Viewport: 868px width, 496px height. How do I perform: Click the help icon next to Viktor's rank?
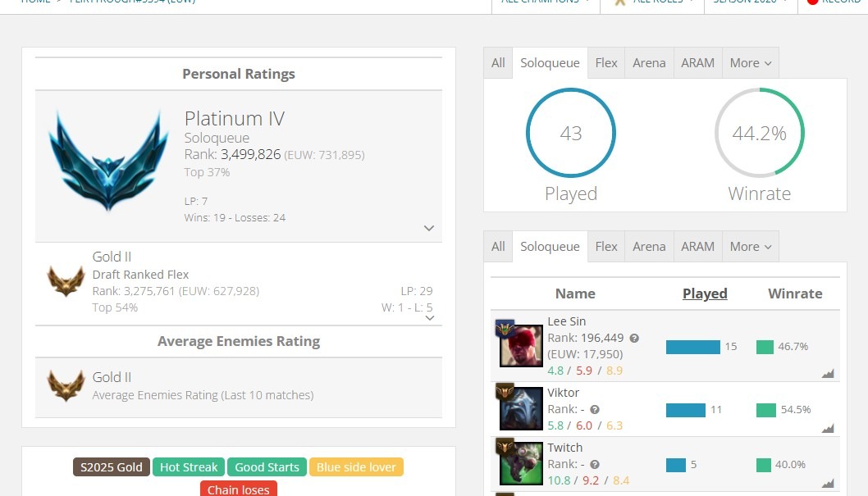tap(595, 410)
